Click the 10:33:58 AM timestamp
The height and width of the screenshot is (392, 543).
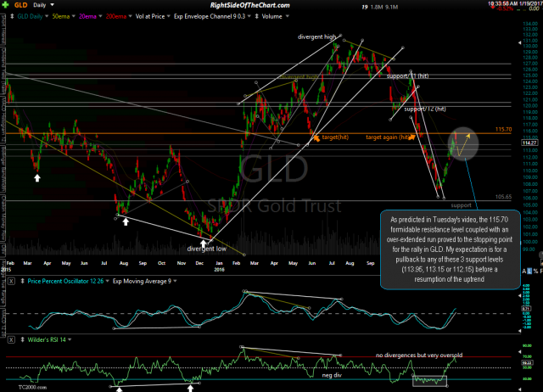click(x=503, y=3)
